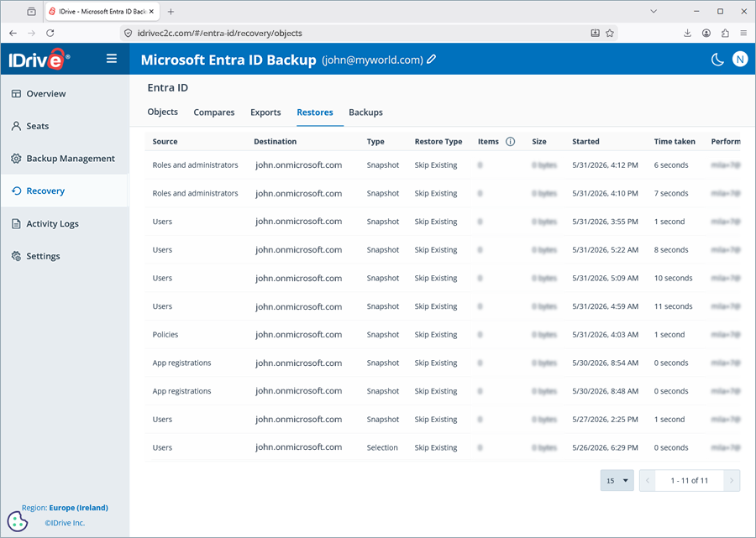Close the IDrive browser tab
The height and width of the screenshot is (538, 756).
pos(151,12)
